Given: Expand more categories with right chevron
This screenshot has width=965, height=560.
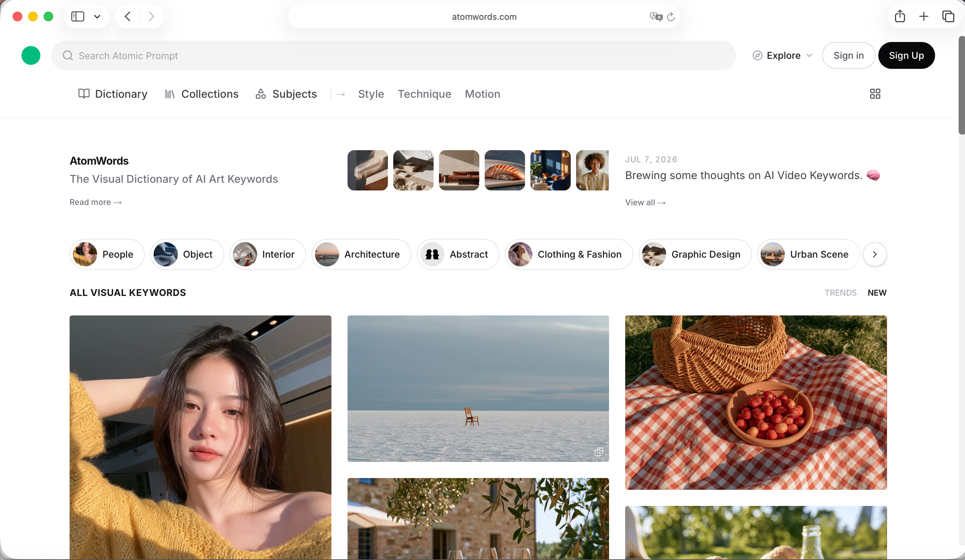Looking at the screenshot, I should coord(875,254).
